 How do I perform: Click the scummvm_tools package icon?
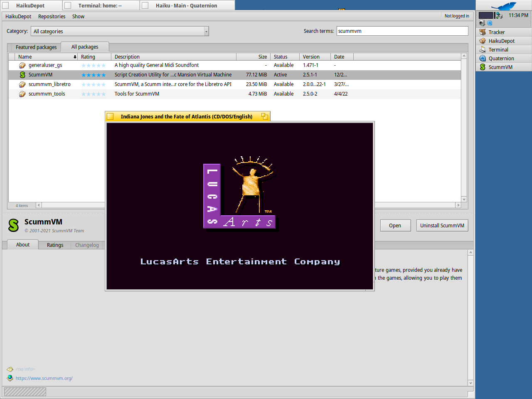(x=22, y=94)
